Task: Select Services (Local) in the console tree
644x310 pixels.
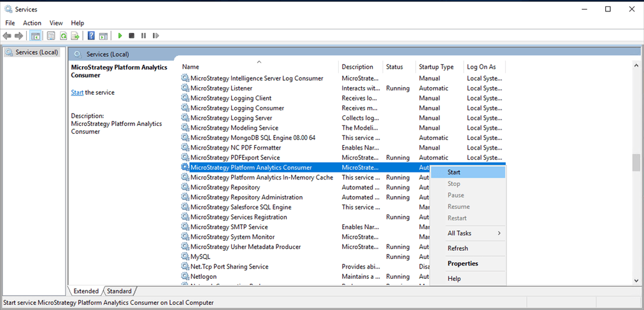Action: pyautogui.click(x=32, y=53)
